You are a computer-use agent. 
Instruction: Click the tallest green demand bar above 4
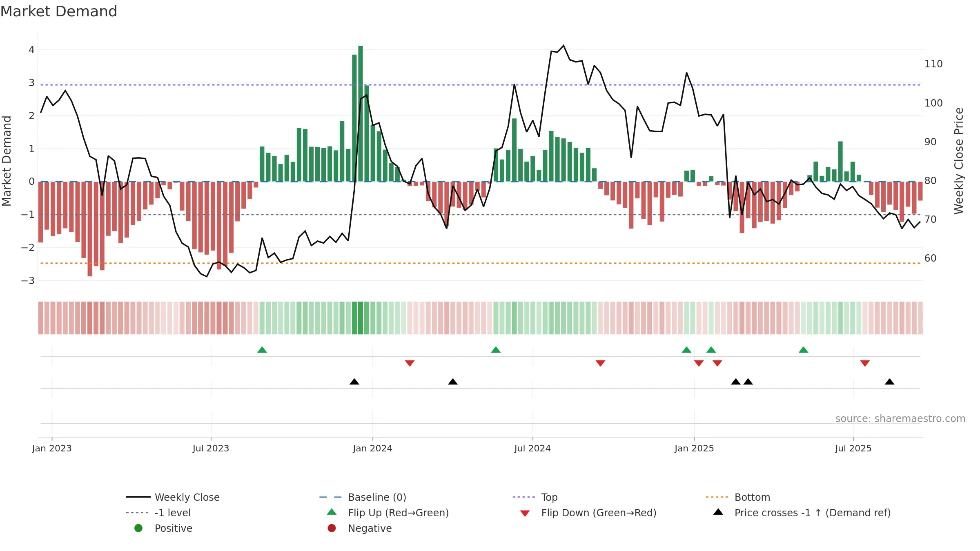(361, 113)
